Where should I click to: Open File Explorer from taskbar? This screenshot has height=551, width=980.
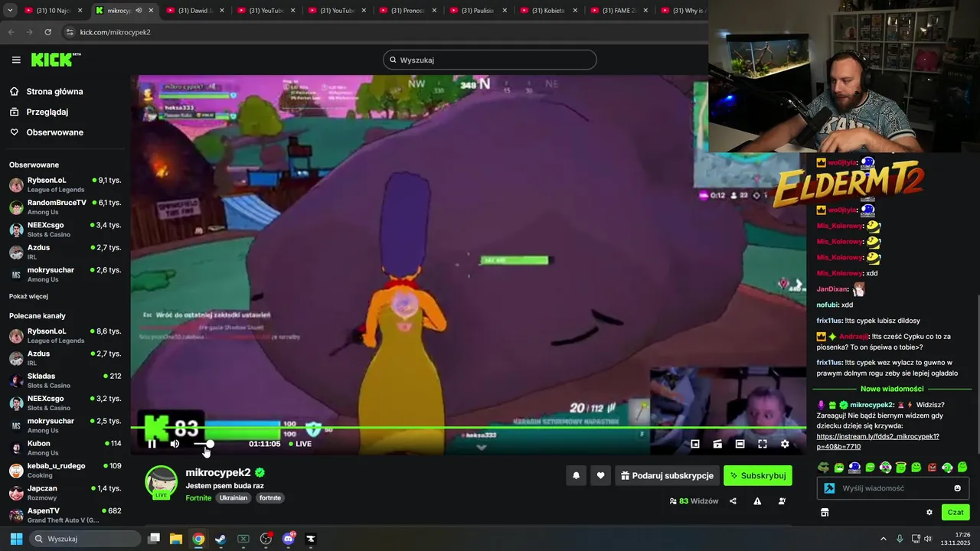coord(176,539)
